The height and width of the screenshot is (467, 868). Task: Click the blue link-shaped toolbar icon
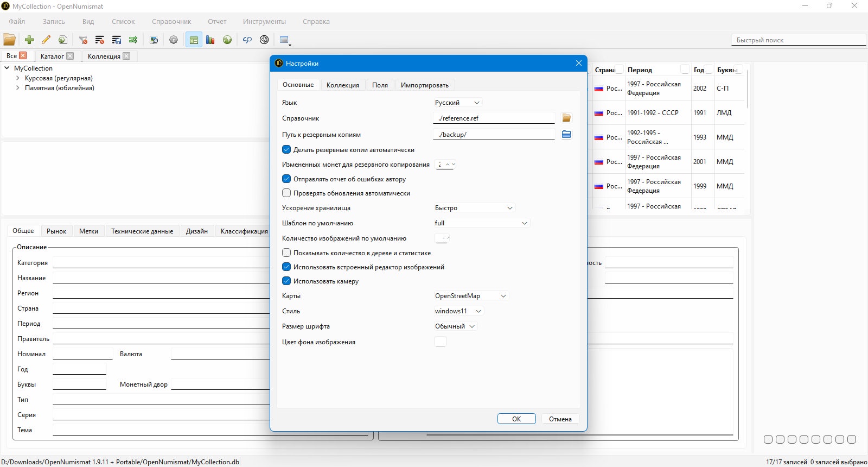[247, 40]
